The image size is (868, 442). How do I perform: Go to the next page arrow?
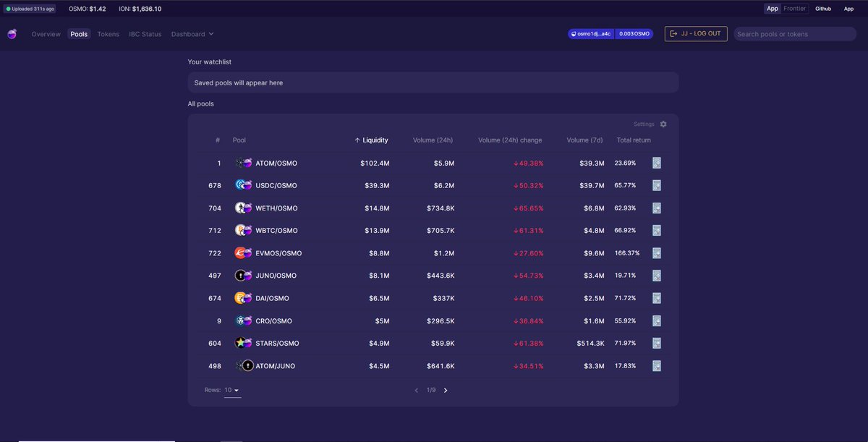(x=446, y=391)
